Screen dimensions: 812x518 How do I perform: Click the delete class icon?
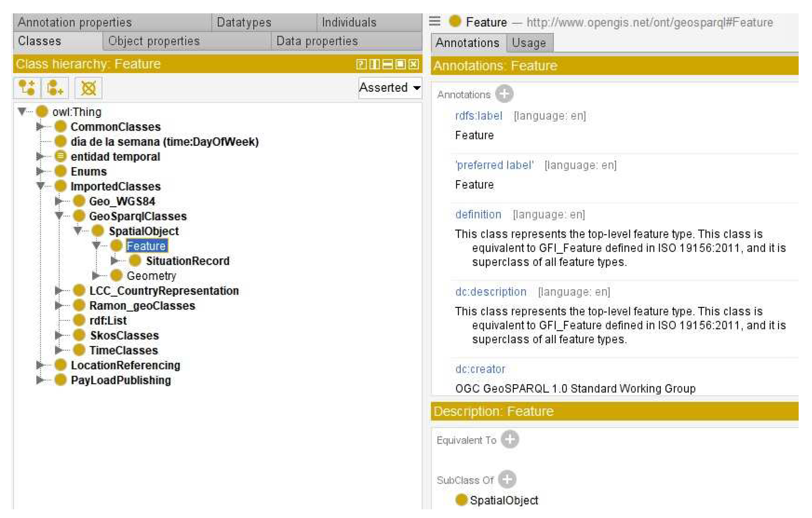pyautogui.click(x=88, y=88)
